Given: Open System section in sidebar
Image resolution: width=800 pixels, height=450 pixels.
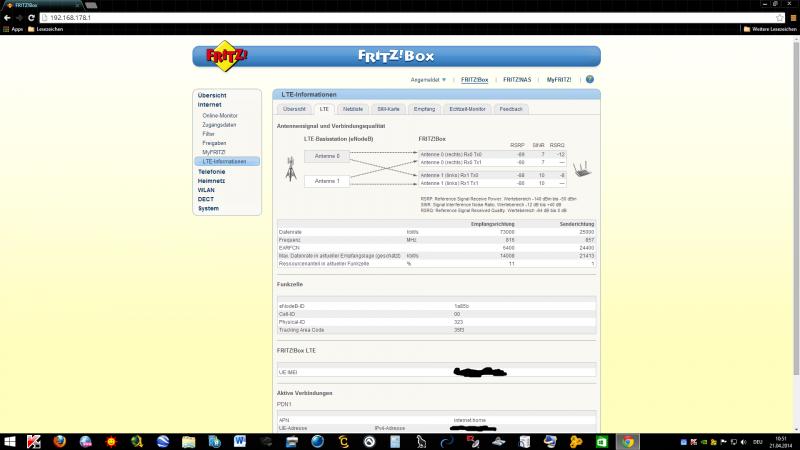Looking at the screenshot, I should (x=208, y=209).
